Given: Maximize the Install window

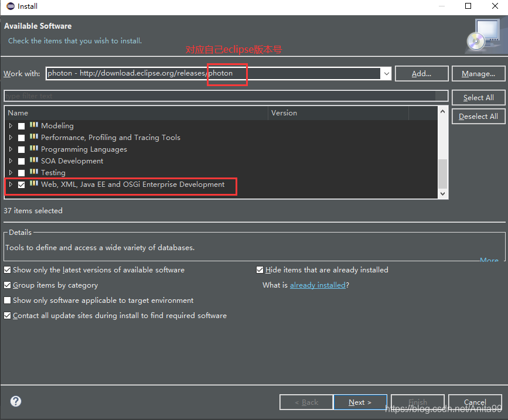Looking at the screenshot, I should tap(468, 6).
